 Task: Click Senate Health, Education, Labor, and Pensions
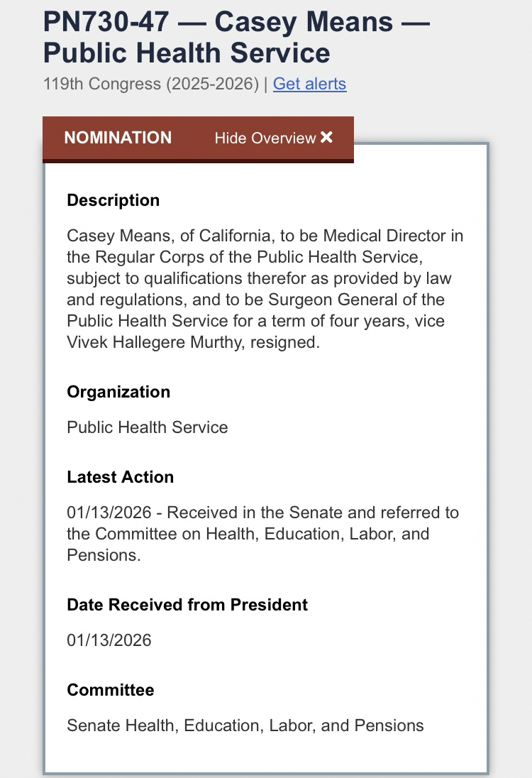tap(245, 725)
